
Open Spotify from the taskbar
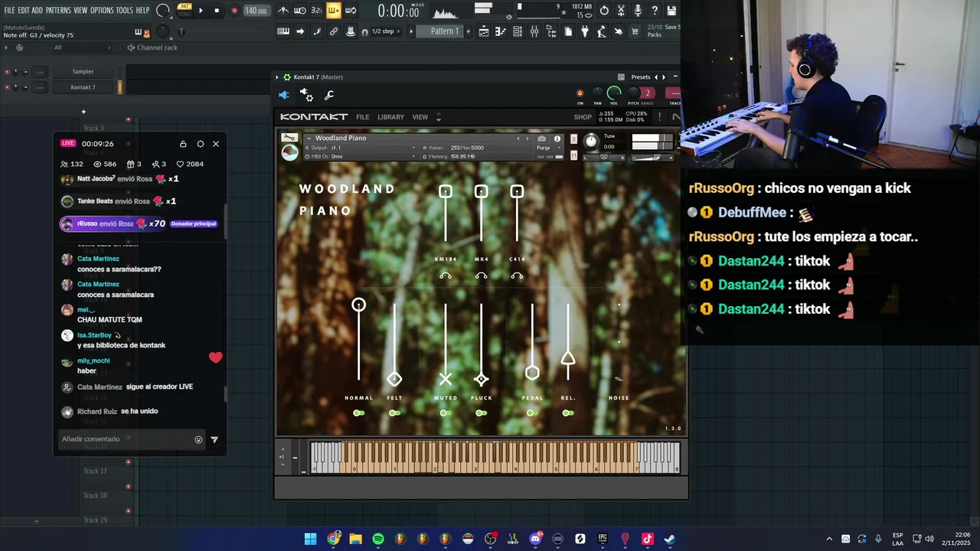pyautogui.click(x=378, y=539)
